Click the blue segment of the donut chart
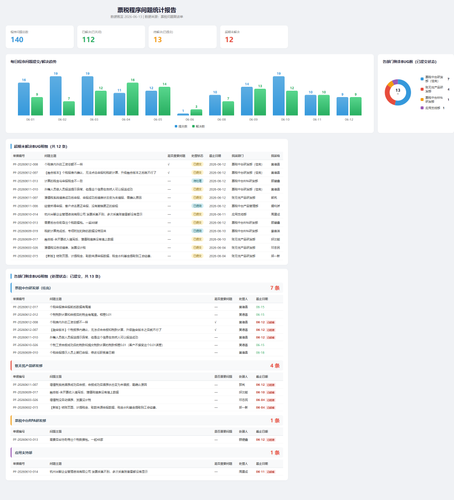Screen dimensions: 454x500 407,92
